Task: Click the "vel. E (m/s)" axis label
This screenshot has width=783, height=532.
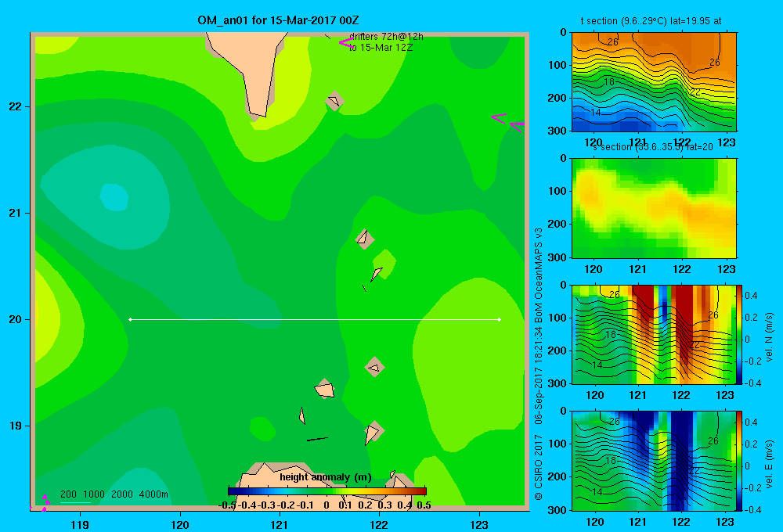Action: pyautogui.click(x=769, y=464)
